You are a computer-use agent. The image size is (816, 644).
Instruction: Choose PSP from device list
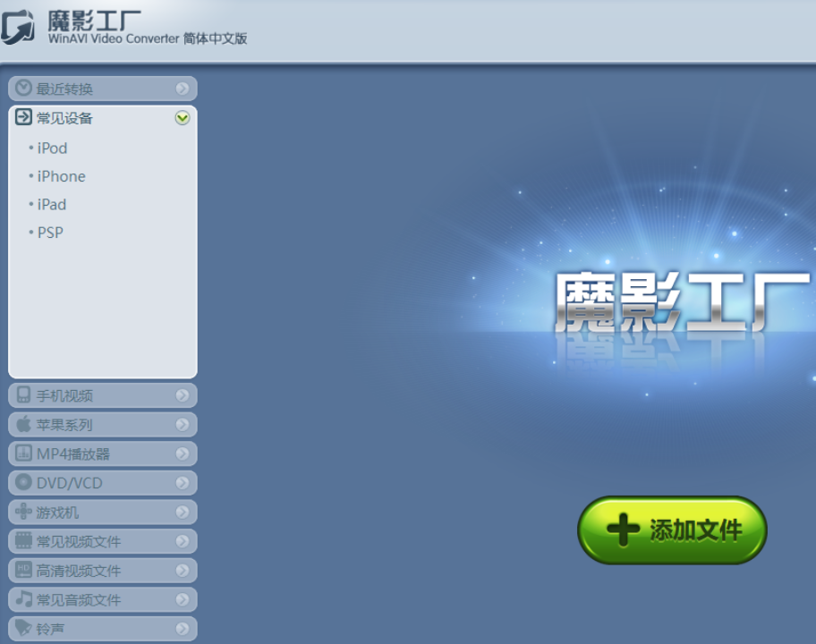[x=50, y=233]
